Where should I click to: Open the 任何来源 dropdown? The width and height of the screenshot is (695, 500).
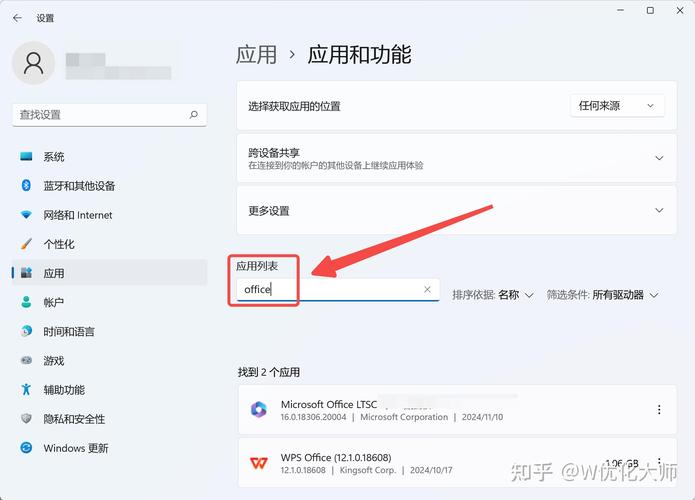tap(617, 105)
